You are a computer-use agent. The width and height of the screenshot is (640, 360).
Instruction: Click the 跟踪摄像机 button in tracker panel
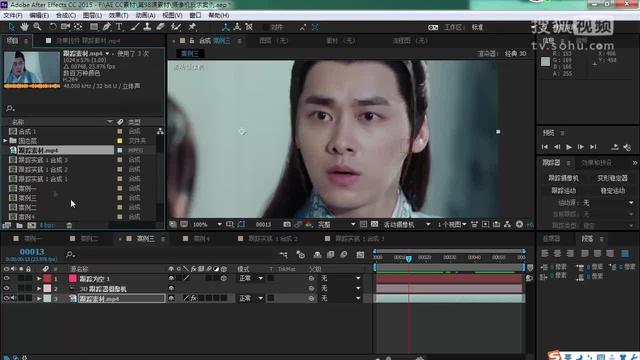point(563,178)
